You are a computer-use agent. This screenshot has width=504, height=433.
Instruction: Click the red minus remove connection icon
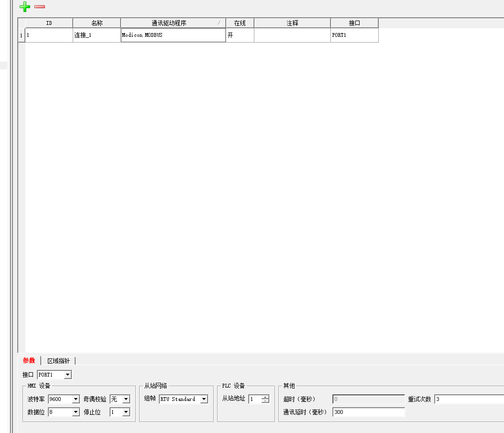[x=40, y=6]
